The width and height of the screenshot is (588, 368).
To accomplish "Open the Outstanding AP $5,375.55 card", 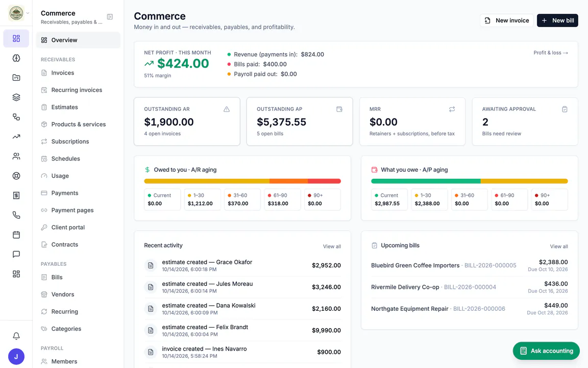I will click(x=299, y=121).
